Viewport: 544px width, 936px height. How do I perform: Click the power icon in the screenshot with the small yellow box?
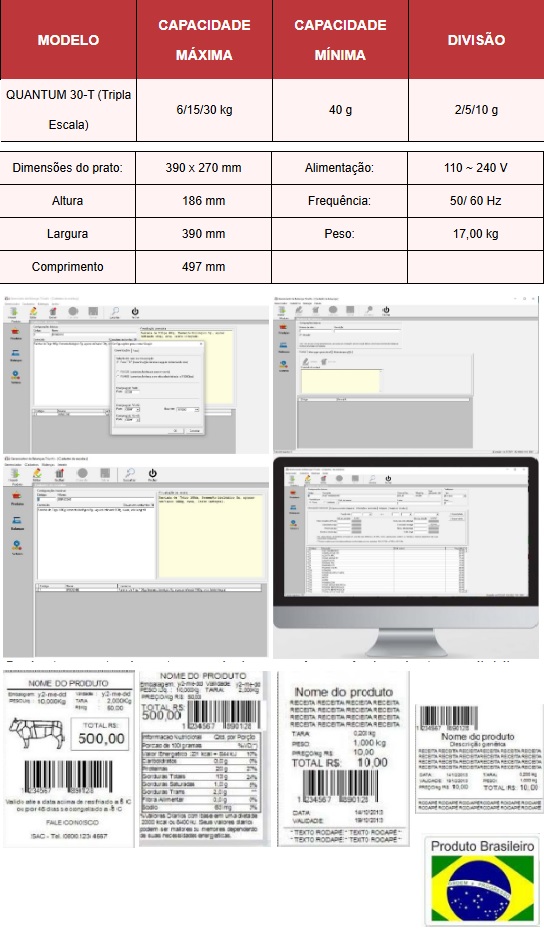coord(386,310)
